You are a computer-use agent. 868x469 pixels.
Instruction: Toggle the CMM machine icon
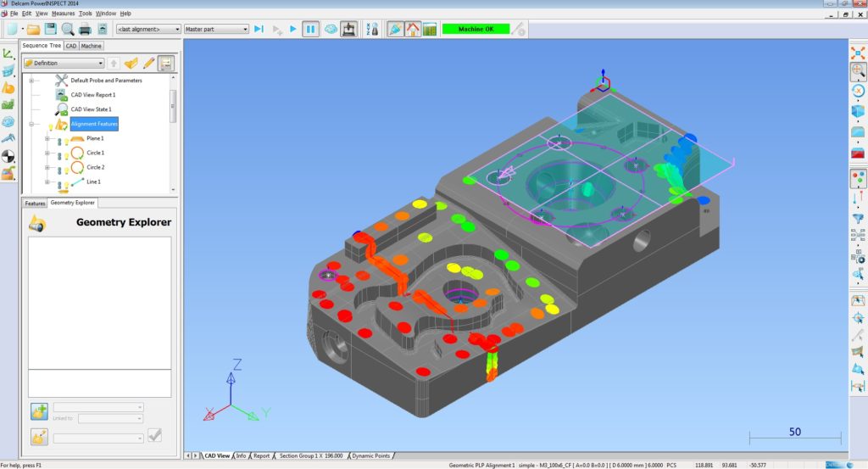coord(348,29)
